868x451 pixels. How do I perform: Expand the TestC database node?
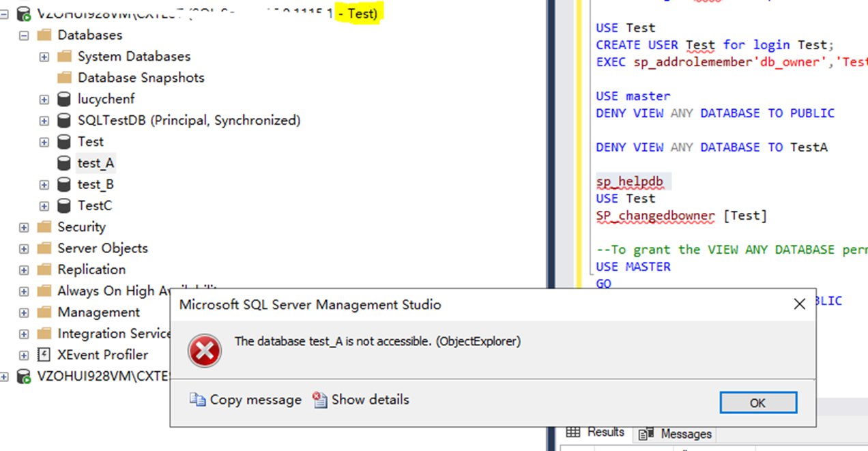[44, 205]
